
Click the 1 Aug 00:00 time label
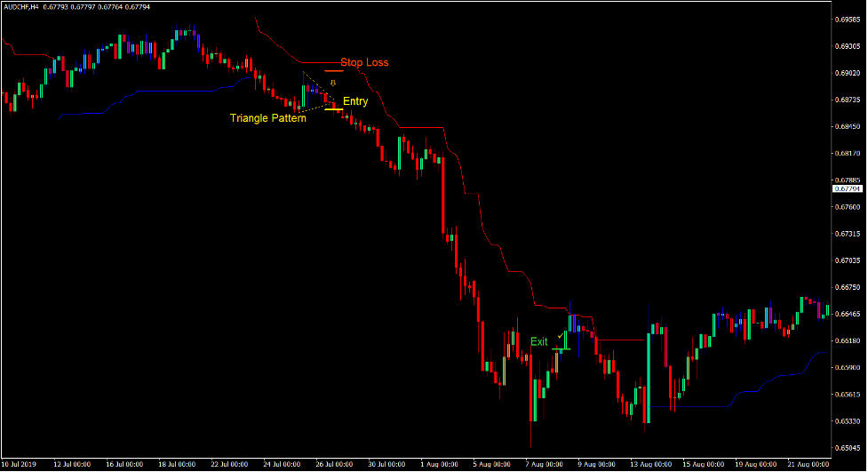pos(439,464)
